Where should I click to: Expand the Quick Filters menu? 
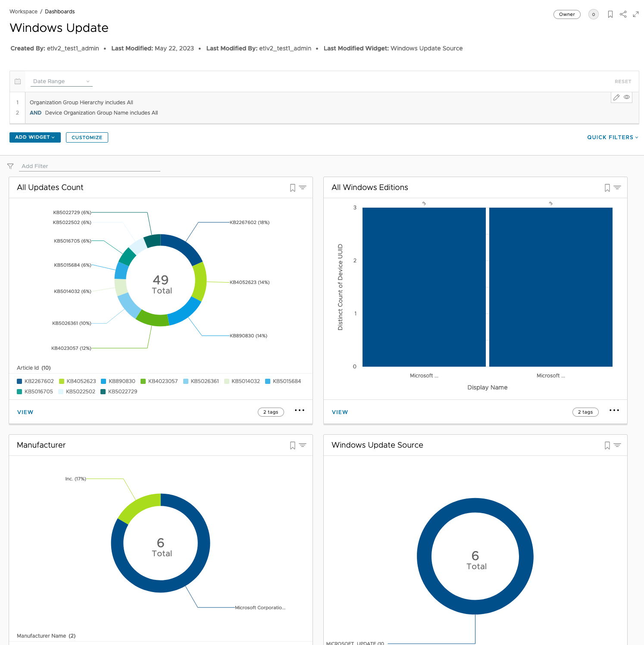tap(612, 137)
